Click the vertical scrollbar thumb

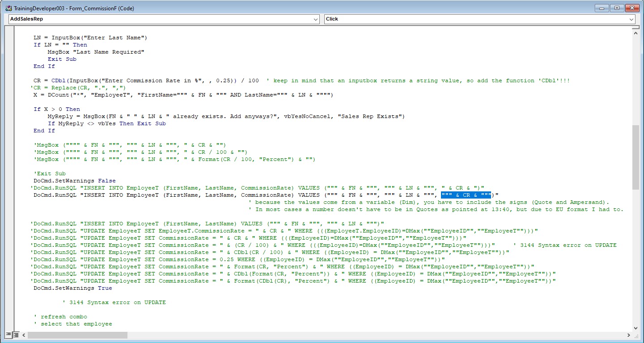636,157
